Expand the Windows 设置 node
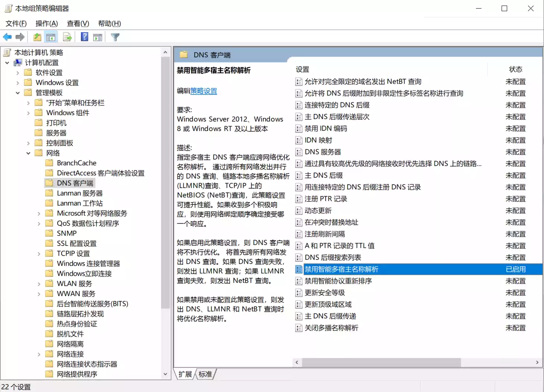The width and height of the screenshot is (544, 392). coord(17,83)
